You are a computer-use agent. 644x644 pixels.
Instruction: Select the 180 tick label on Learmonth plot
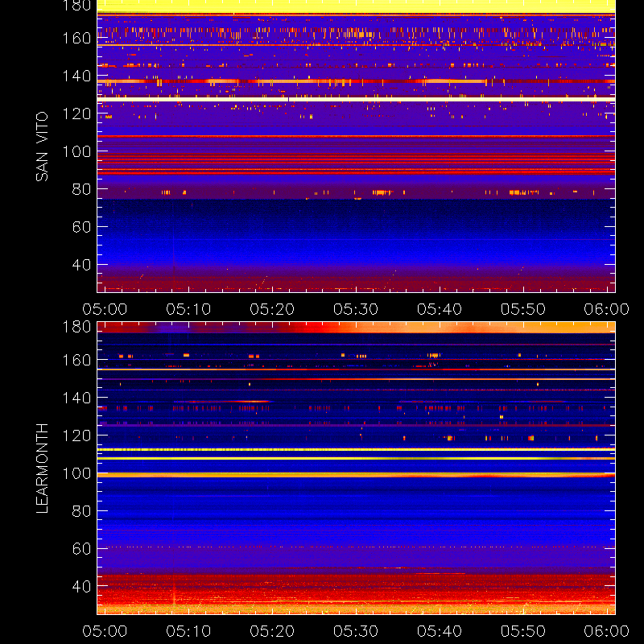(76, 327)
